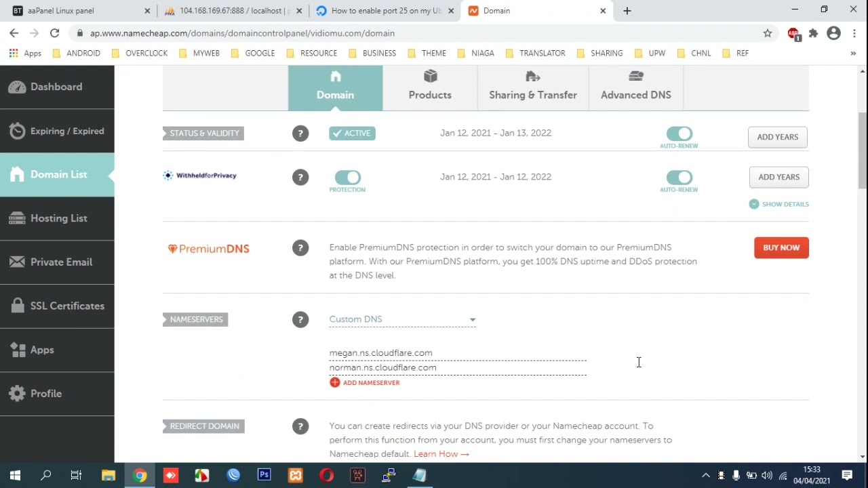Switch to the Advanced DNS tab
This screenshot has width=868, height=488.
635,87
